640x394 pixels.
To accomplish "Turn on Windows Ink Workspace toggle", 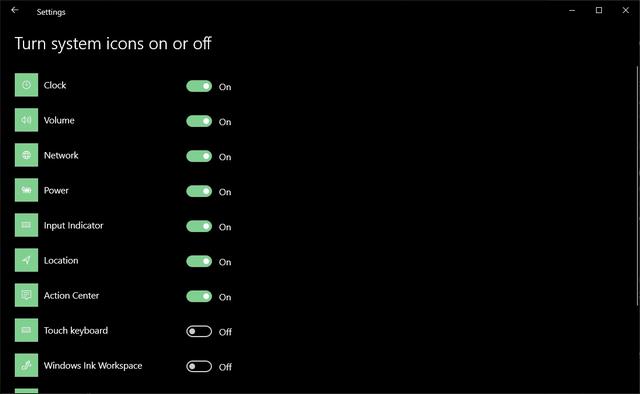I will (x=199, y=367).
